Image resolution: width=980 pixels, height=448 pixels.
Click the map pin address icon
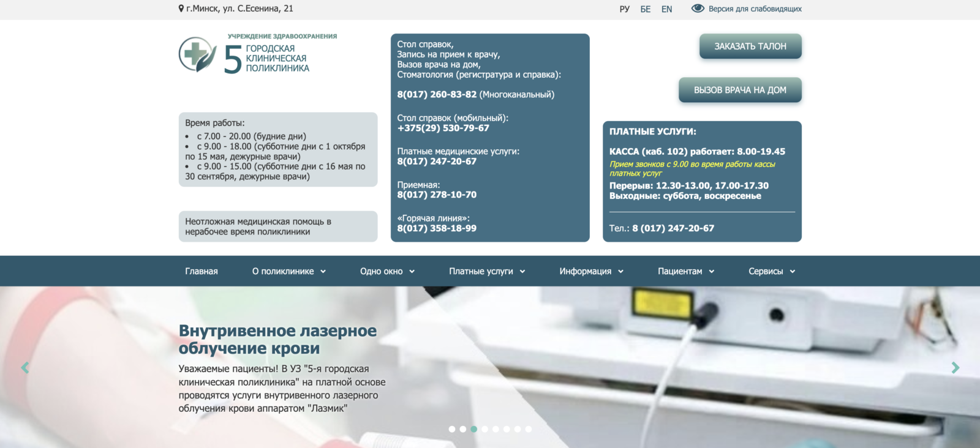[181, 9]
